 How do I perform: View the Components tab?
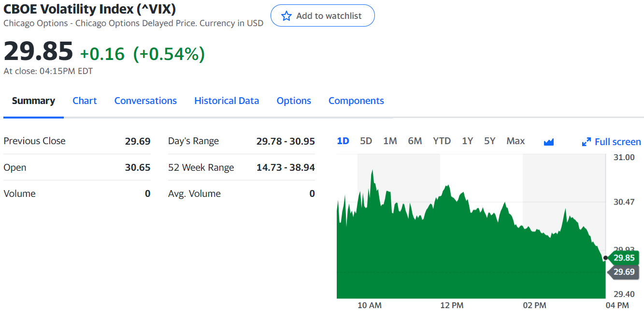click(356, 101)
